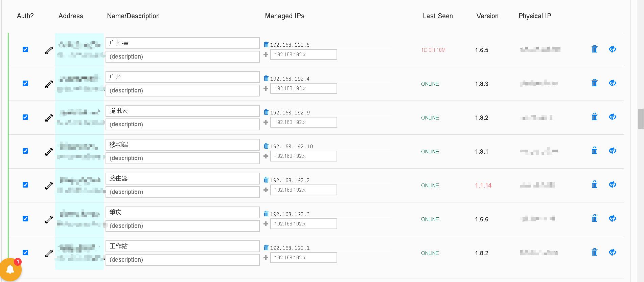Open wrench settings for 肇庆 member
The height and width of the screenshot is (282, 644).
[49, 220]
